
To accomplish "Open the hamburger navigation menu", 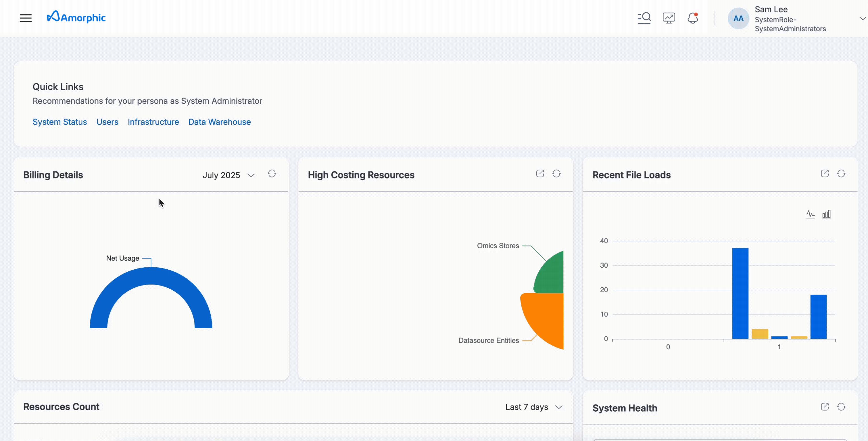I will (25, 18).
